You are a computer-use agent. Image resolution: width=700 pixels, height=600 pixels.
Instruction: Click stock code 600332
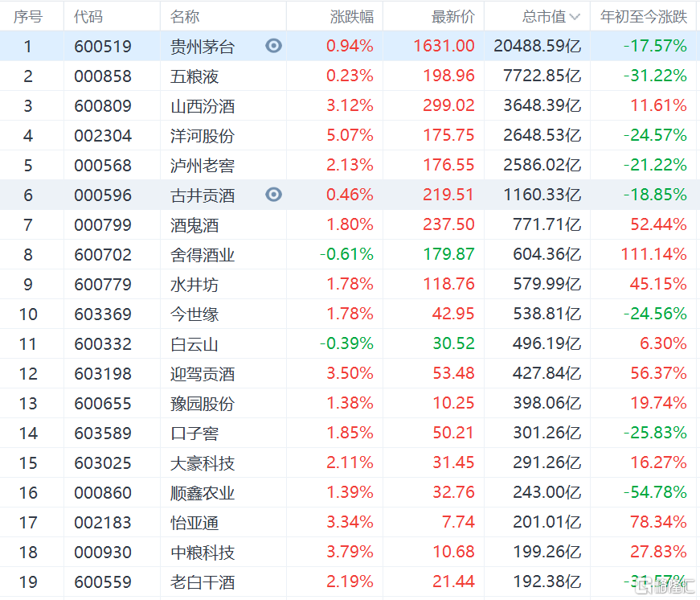click(103, 344)
